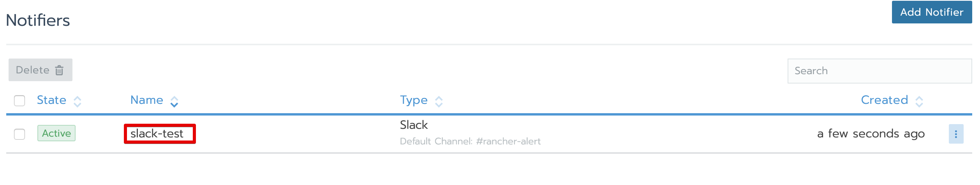The width and height of the screenshot is (980, 185).
Task: Sort by the Created column header
Action: 884,100
